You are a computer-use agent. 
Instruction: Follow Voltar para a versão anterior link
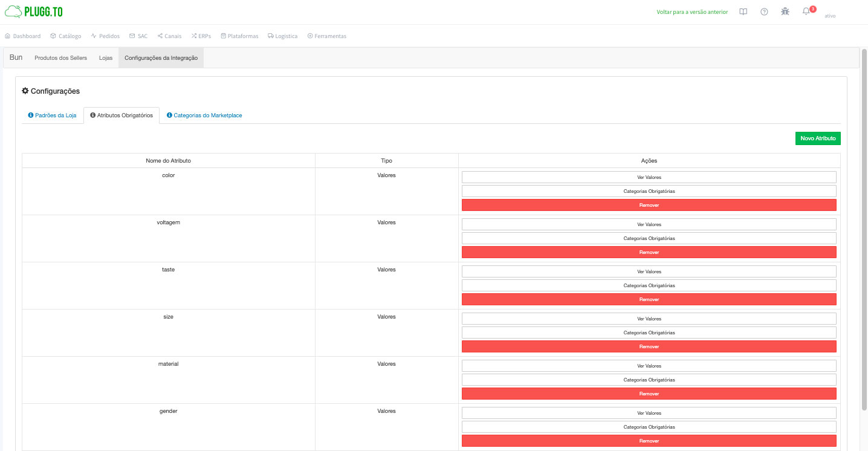coord(692,12)
